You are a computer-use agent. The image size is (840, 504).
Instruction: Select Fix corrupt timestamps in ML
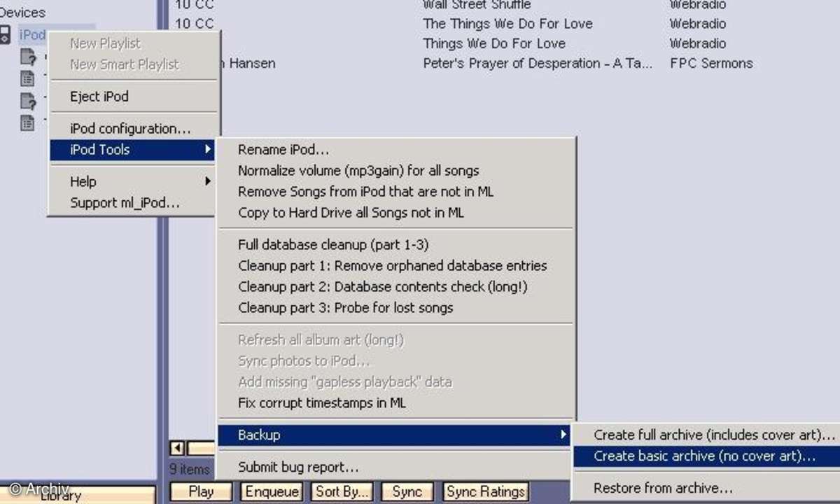(x=322, y=403)
